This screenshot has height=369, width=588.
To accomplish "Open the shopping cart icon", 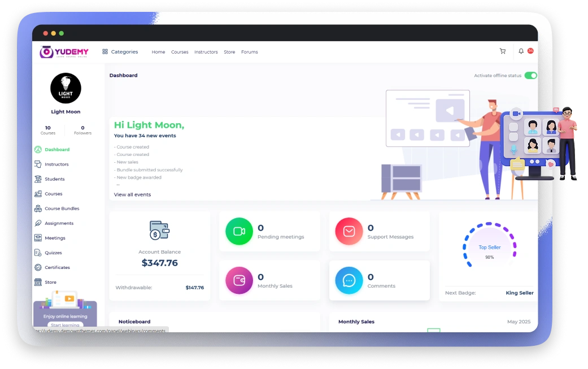I will tap(503, 51).
